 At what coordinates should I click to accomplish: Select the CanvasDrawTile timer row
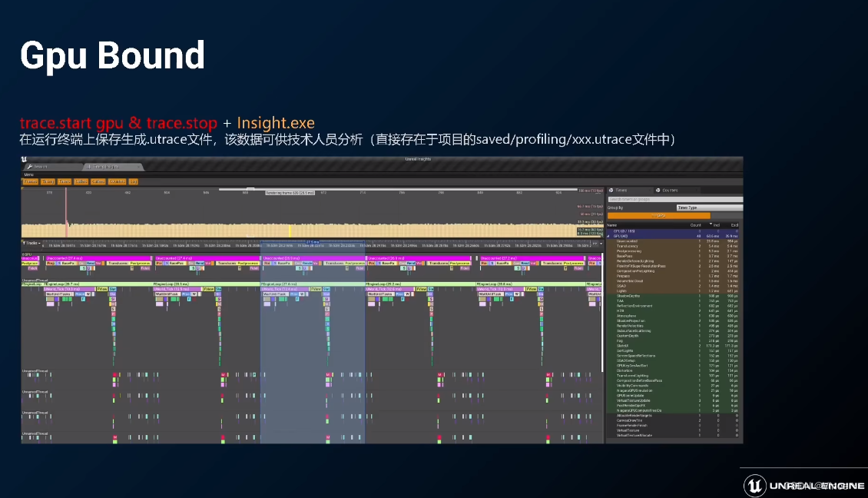point(674,420)
